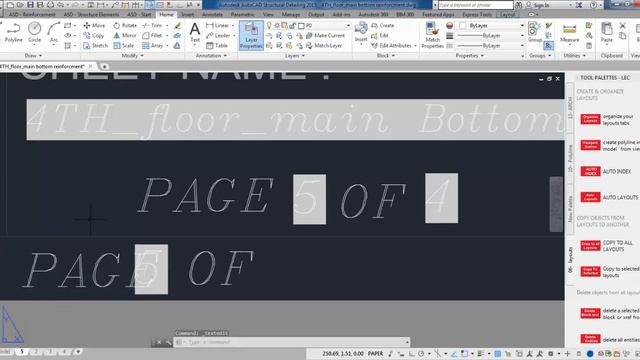Open the Measure utility

(569, 32)
